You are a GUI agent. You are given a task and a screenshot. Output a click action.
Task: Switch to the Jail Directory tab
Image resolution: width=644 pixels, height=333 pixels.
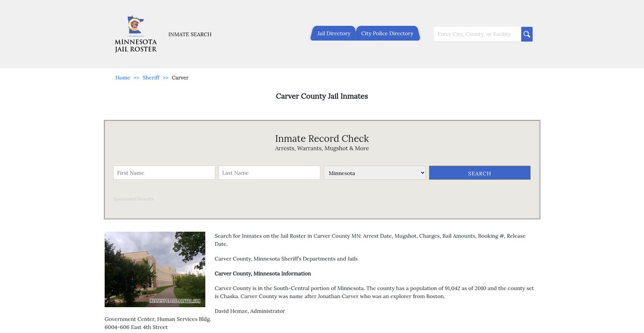pos(333,33)
